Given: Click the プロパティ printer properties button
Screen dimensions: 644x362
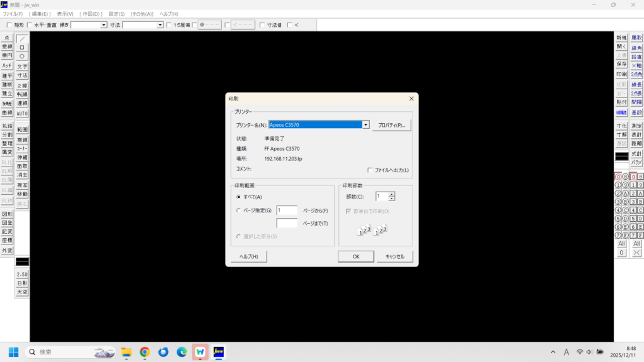Looking at the screenshot, I should coord(391,126).
